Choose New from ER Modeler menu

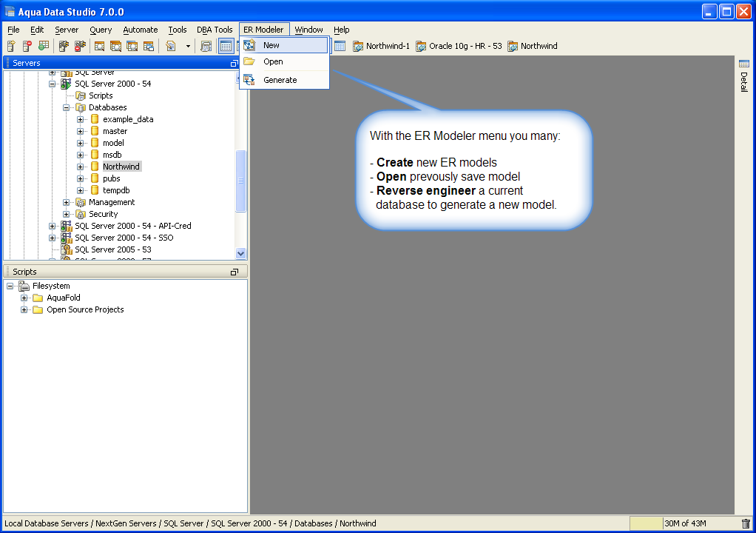click(284, 45)
